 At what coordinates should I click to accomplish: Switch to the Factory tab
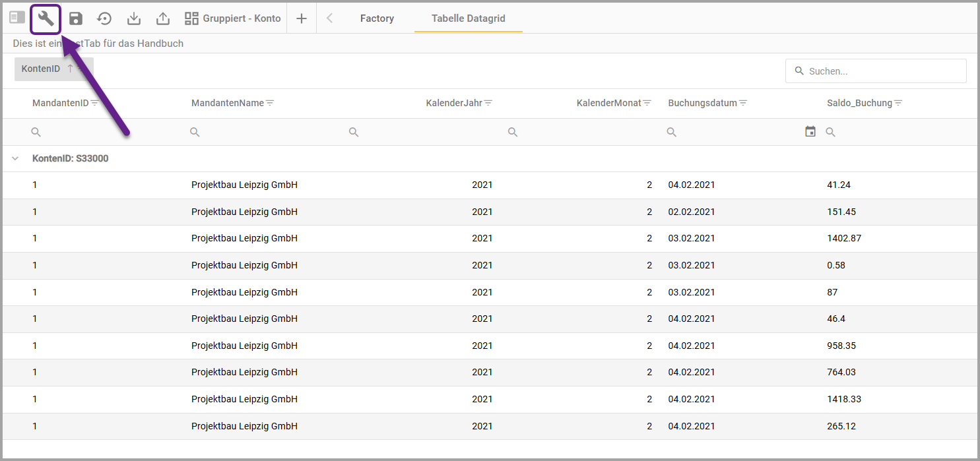[x=377, y=18]
